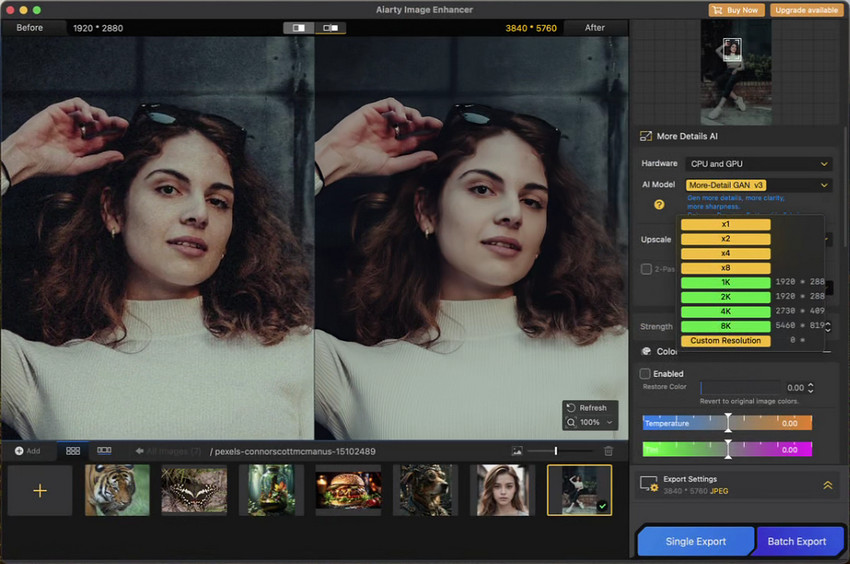Click the All Images (7) breadcrumb link

[173, 451]
